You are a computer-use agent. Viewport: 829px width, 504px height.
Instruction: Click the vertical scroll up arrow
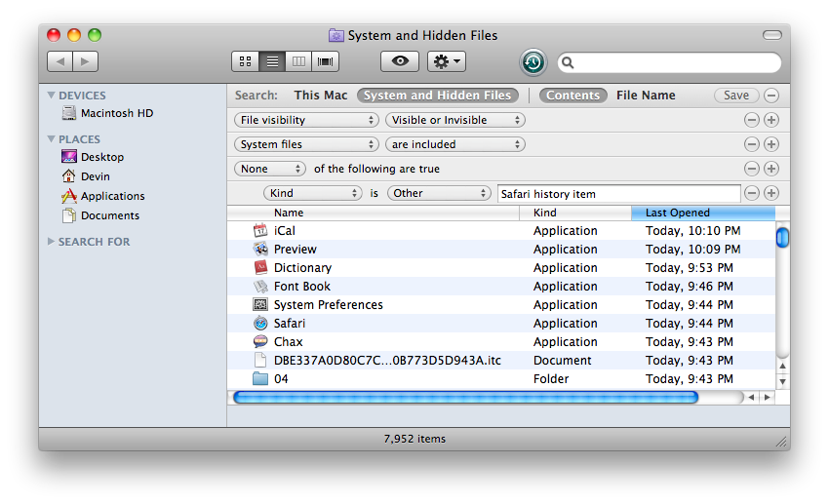[782, 366]
